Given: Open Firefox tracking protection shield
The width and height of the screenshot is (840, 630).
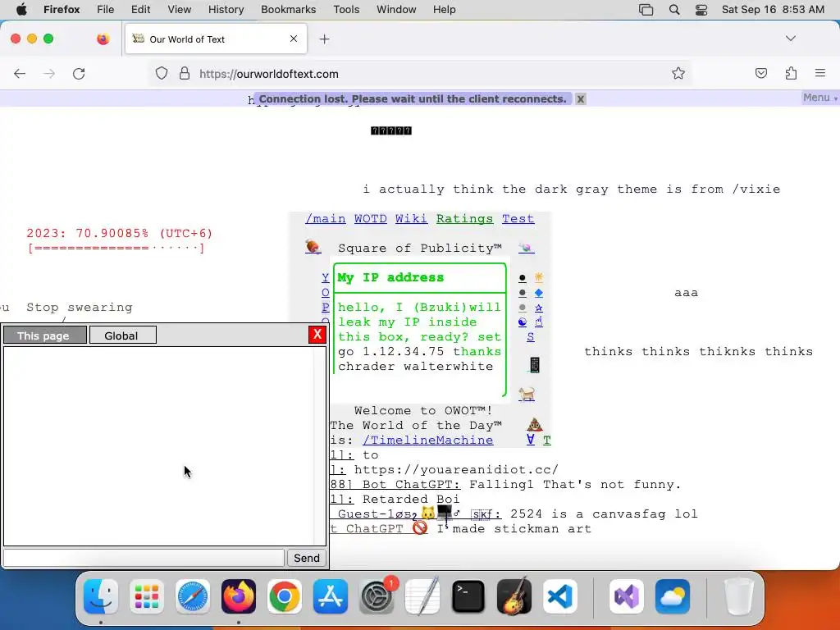Looking at the screenshot, I should pos(162,73).
